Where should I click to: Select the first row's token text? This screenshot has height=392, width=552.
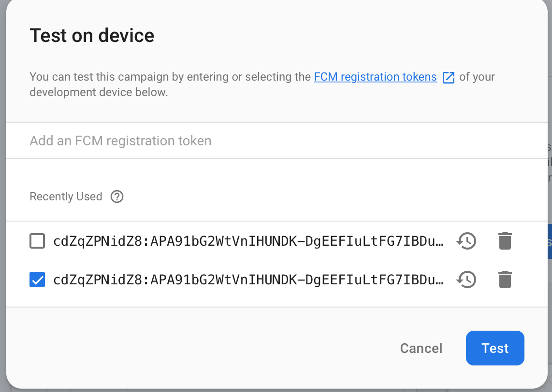point(242,240)
